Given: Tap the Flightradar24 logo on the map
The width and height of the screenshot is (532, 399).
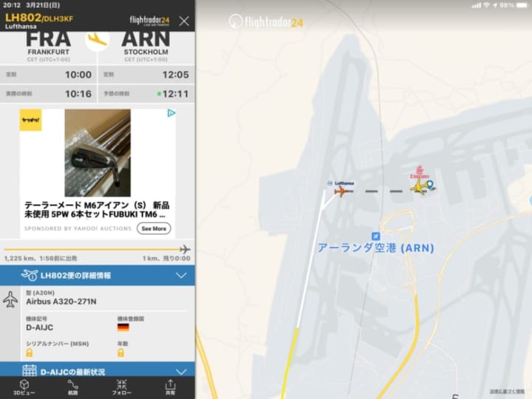Looking at the screenshot, I should (266, 21).
